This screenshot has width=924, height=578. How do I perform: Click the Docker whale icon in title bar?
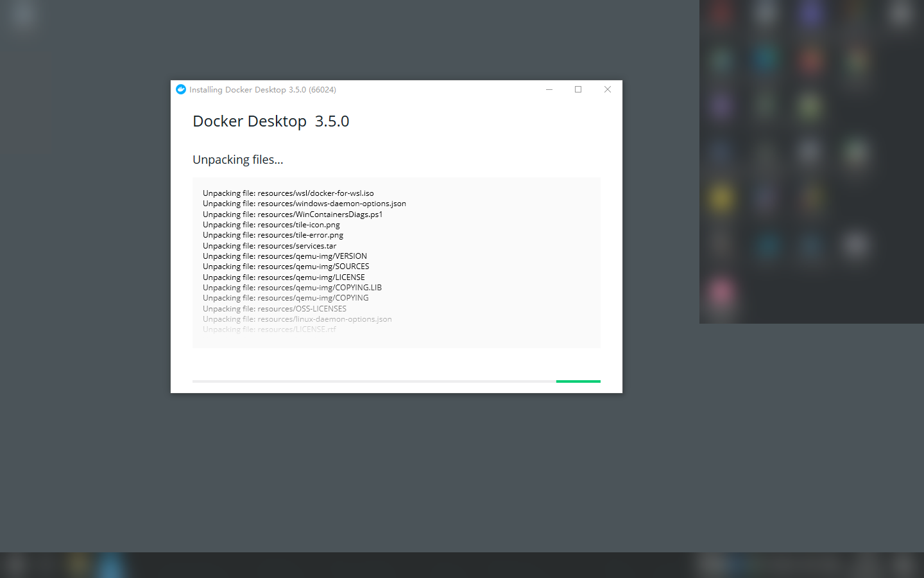[x=181, y=89]
